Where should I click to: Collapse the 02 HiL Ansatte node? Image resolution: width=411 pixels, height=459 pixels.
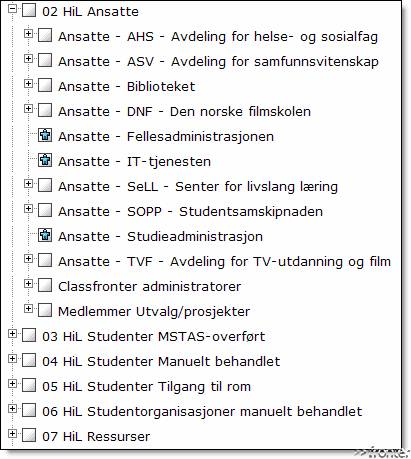pyautogui.click(x=12, y=8)
